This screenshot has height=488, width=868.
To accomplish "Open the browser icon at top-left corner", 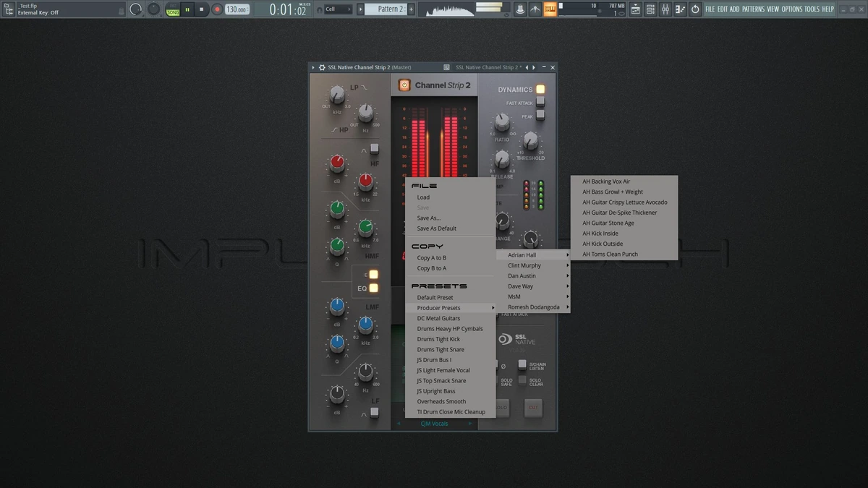I will [9, 9].
